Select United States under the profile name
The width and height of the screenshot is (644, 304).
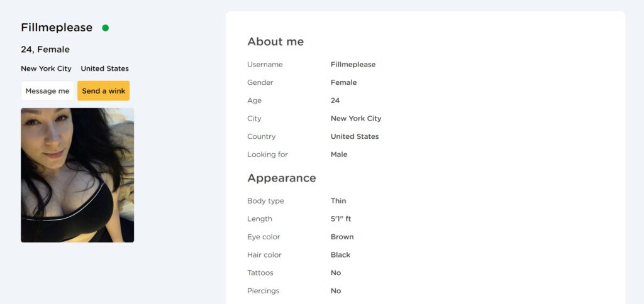point(104,68)
